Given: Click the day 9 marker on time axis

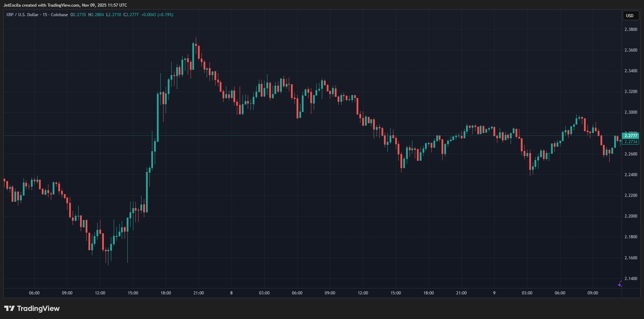Looking at the screenshot, I should tap(494, 293).
